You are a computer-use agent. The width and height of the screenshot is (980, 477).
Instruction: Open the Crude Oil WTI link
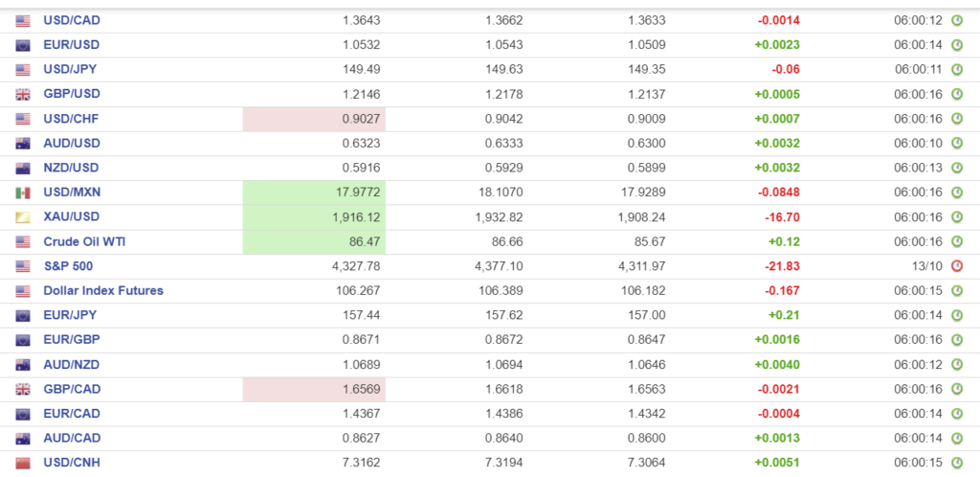[x=84, y=241]
